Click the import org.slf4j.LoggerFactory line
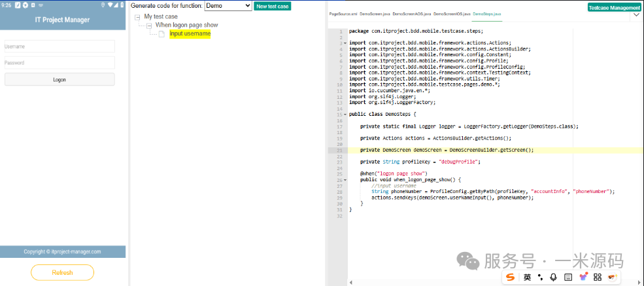The width and height of the screenshot is (644, 286). click(392, 102)
